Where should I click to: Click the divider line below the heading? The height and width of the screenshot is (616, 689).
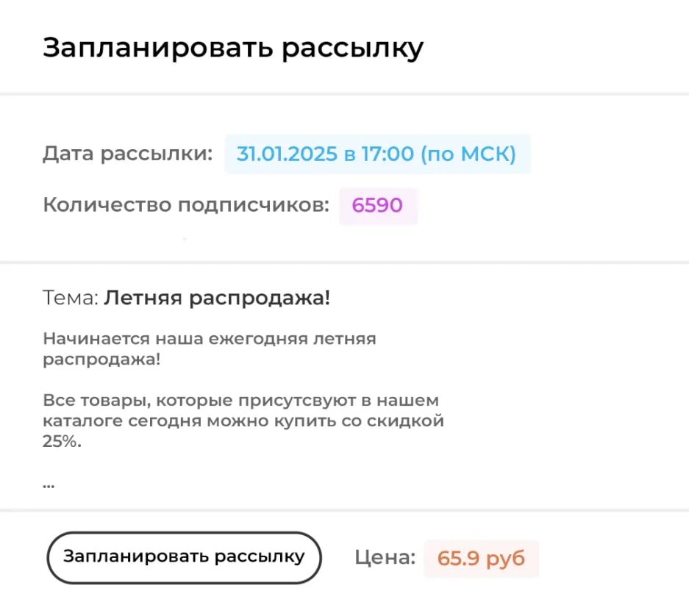[344, 94]
